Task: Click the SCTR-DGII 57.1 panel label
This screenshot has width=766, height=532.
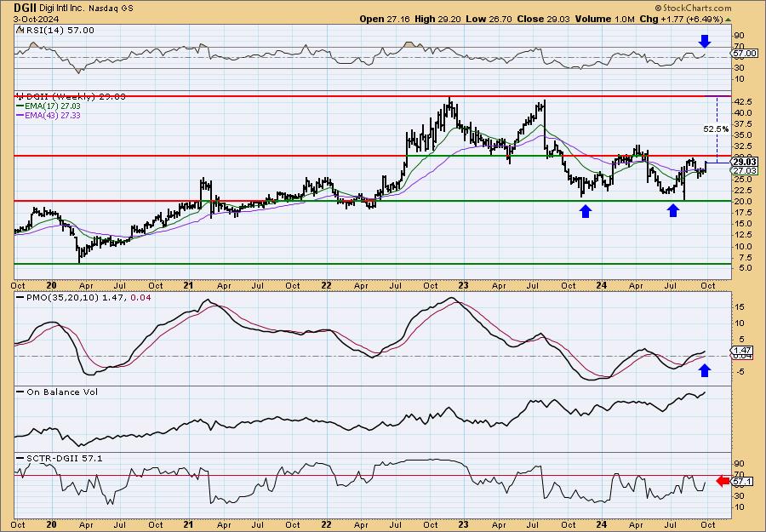Action: 60,458
